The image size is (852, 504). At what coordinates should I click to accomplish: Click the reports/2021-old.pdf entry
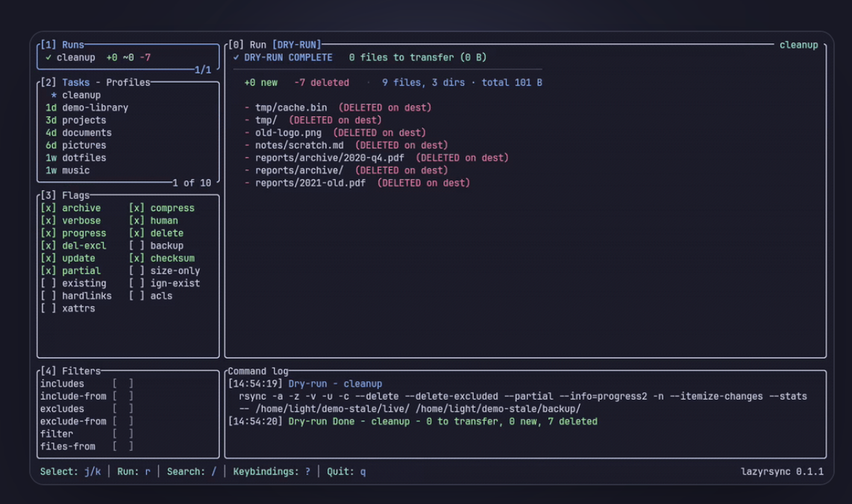(357, 183)
